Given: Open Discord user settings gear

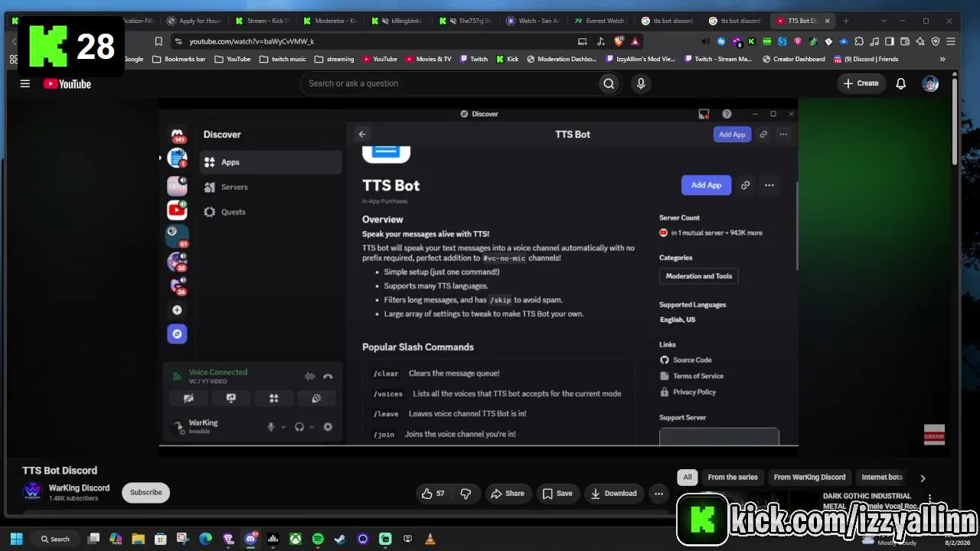Looking at the screenshot, I should [x=328, y=427].
